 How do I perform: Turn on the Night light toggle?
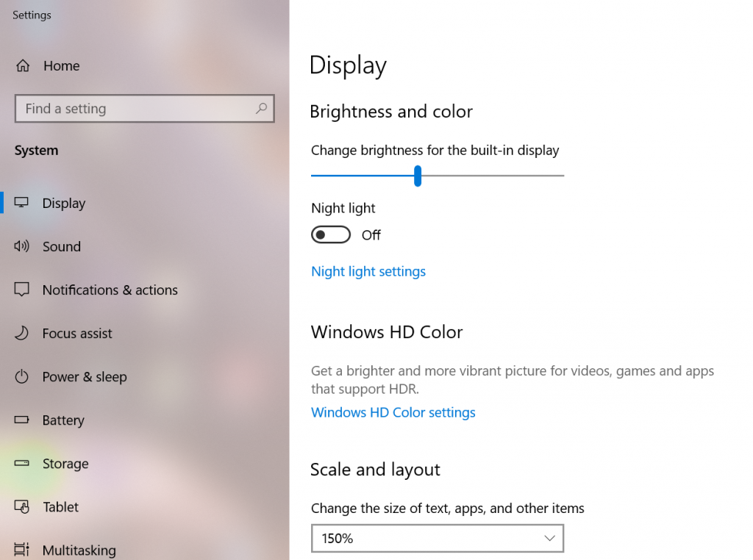pyautogui.click(x=331, y=234)
